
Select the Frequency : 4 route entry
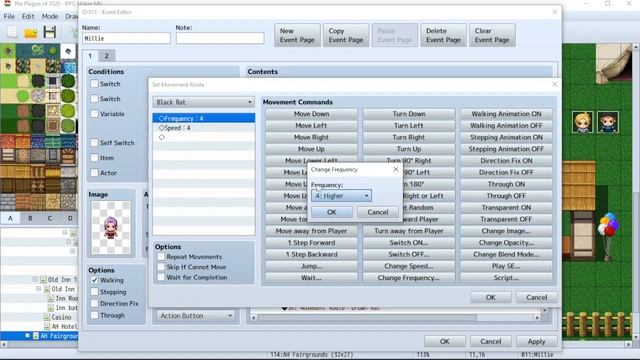click(x=204, y=118)
